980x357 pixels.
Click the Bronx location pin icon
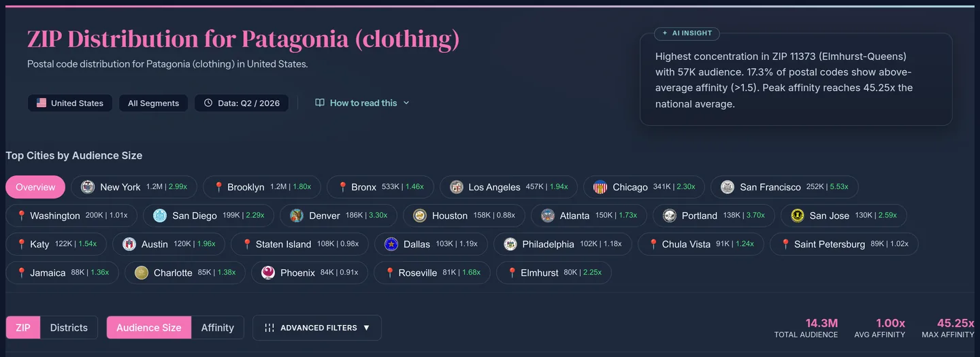[343, 187]
